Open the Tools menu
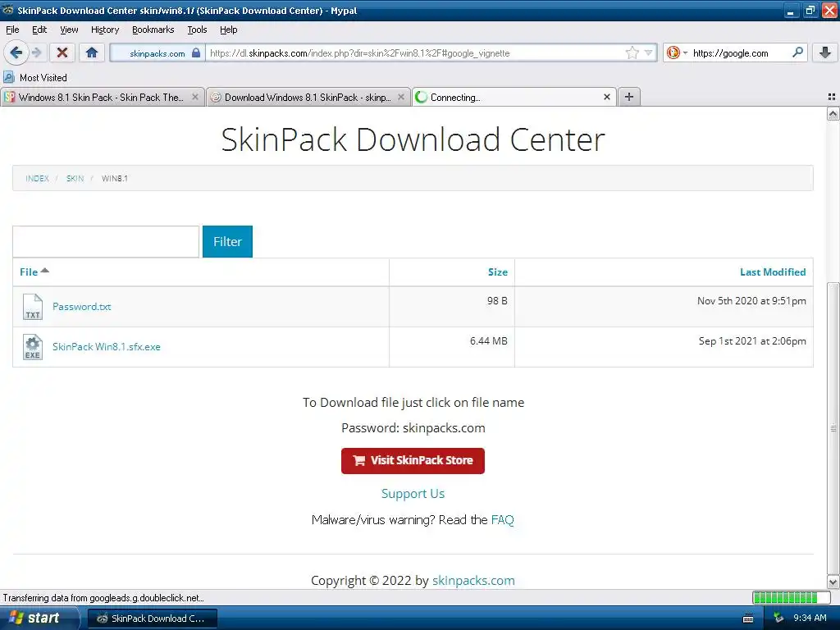 pyautogui.click(x=197, y=30)
